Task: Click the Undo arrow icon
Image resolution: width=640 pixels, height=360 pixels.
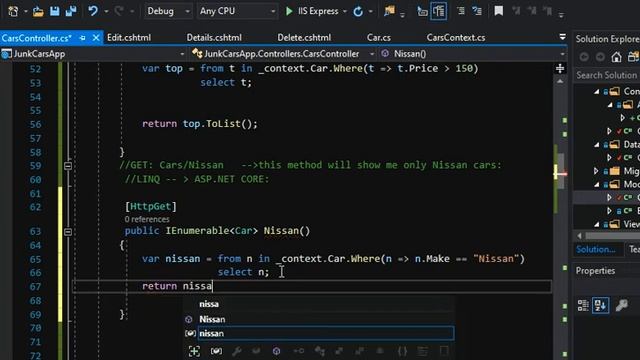Action: pyautogui.click(x=93, y=11)
